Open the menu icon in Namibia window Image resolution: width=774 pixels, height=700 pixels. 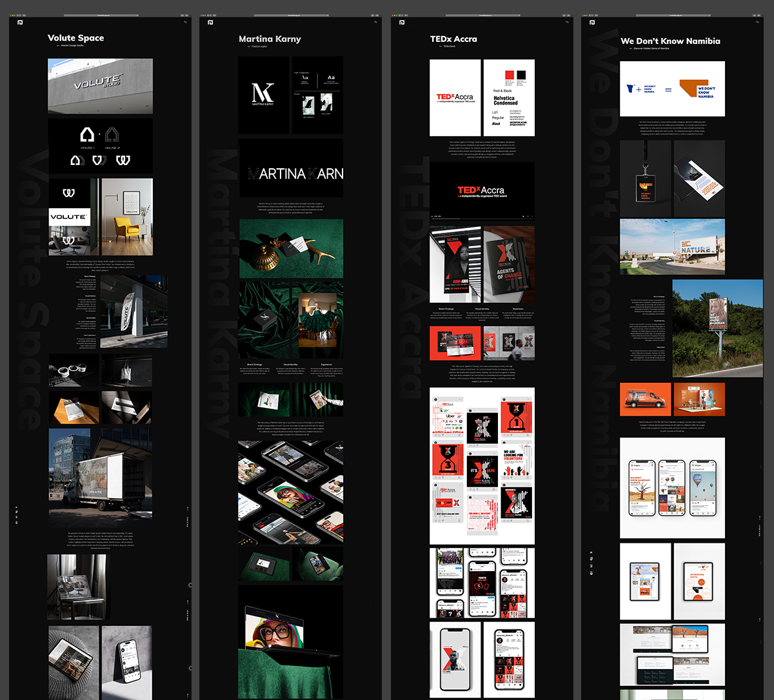tap(757, 22)
